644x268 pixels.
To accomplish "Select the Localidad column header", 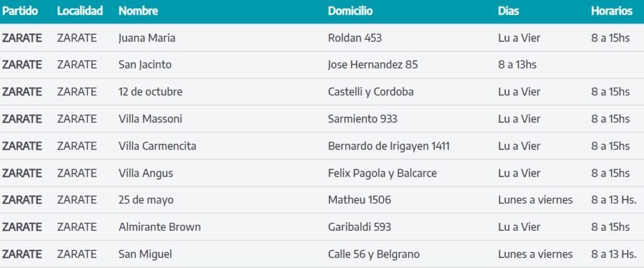I will [80, 11].
